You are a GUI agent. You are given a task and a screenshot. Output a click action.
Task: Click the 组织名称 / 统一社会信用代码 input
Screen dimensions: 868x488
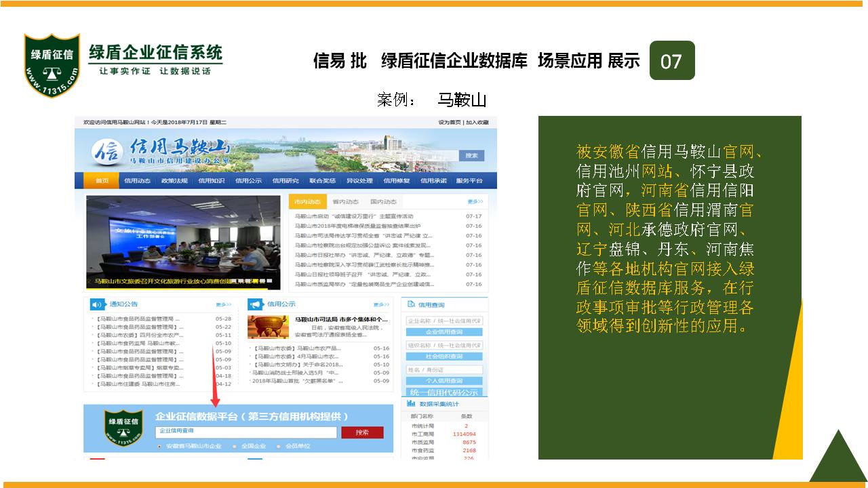pyautogui.click(x=444, y=345)
